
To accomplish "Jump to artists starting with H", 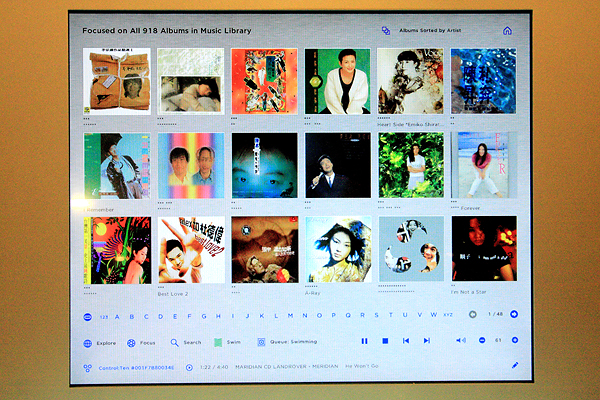I will pyautogui.click(x=218, y=316).
